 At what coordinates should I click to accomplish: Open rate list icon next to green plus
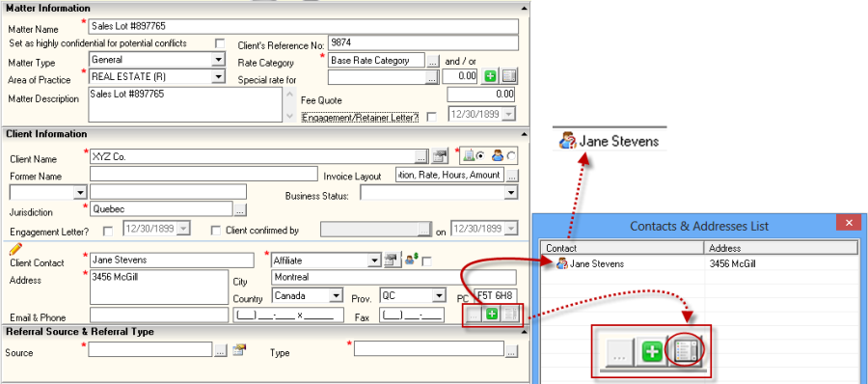tap(509, 76)
